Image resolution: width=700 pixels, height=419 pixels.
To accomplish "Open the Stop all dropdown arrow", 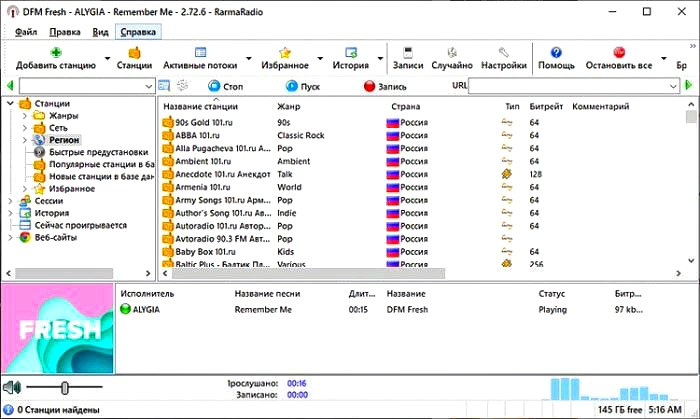I will point(664,58).
